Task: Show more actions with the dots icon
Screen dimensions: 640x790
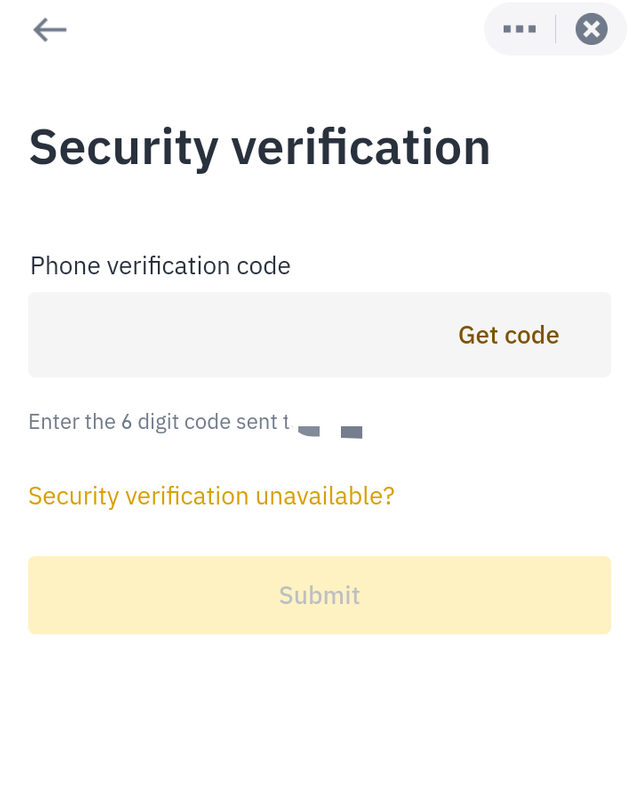Action: (x=520, y=29)
